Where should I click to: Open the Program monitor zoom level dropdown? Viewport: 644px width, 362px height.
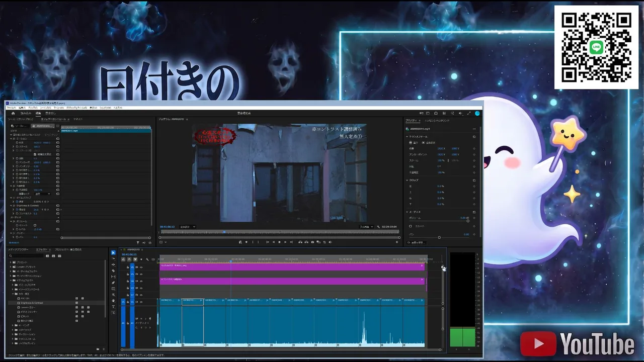point(188,227)
